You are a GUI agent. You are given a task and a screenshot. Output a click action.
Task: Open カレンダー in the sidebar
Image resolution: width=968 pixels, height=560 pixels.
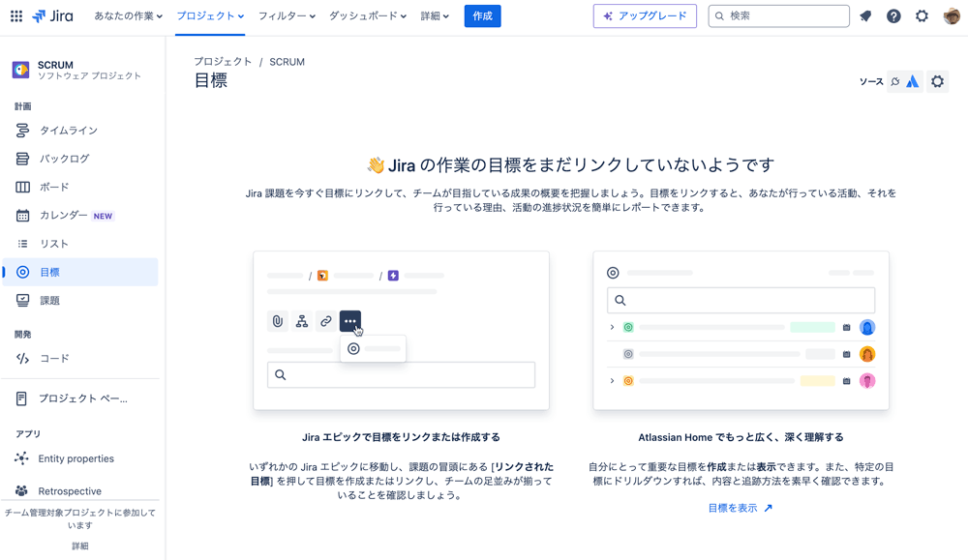[x=80, y=216]
